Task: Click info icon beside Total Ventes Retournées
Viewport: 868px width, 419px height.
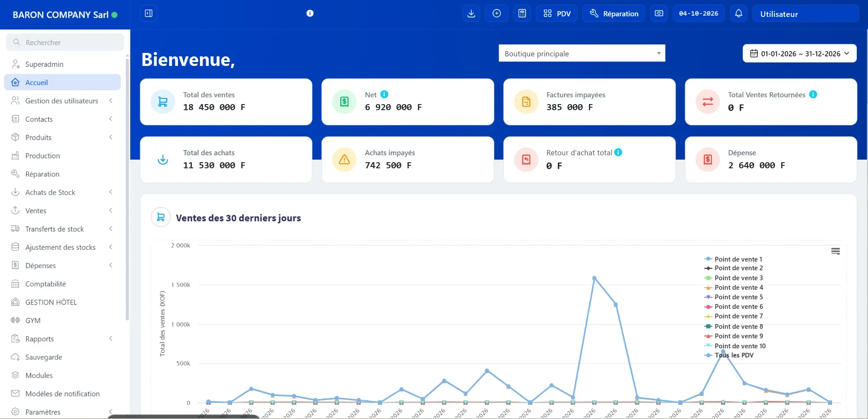Action: coord(813,94)
